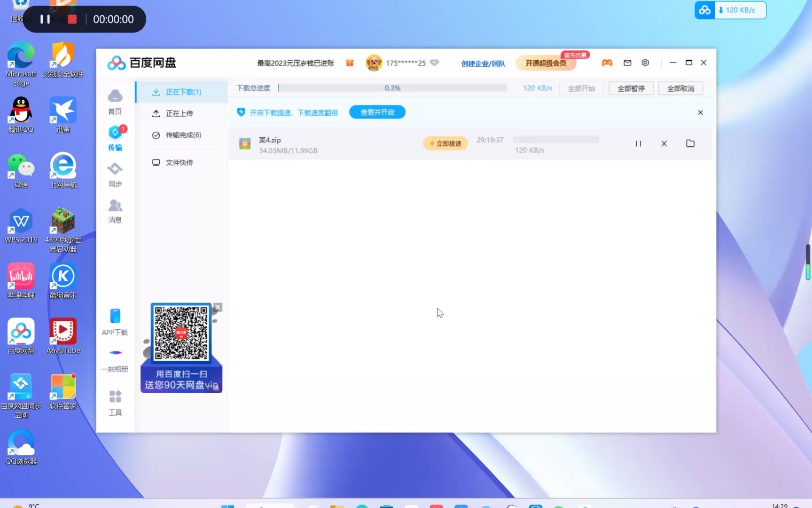Click the QR code image
812x508 pixels.
click(x=181, y=333)
